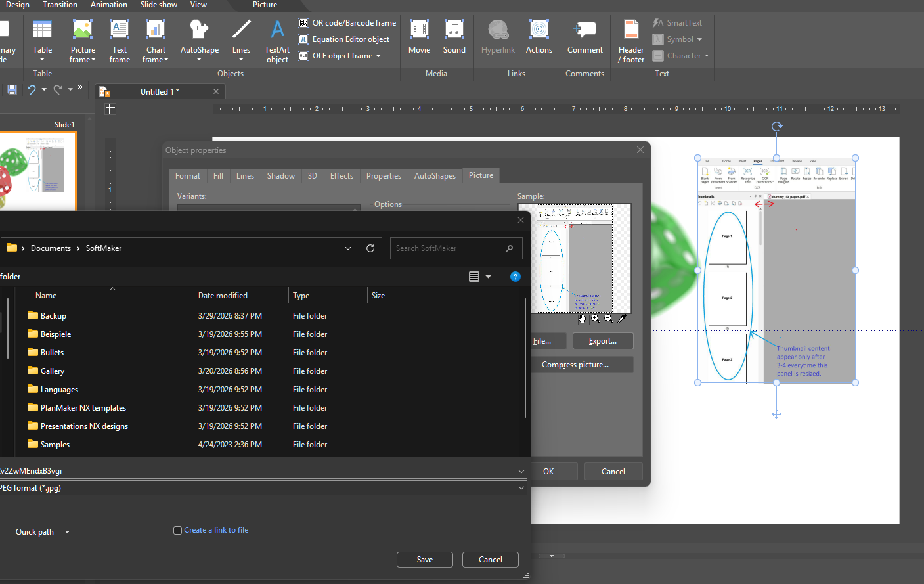Viewport: 924px width, 584px height.
Task: Pick the eyedropper tool under the sample
Action: click(622, 319)
